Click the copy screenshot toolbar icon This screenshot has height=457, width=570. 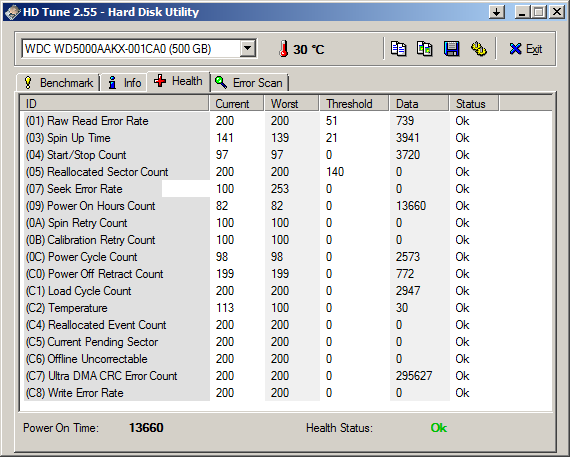[425, 49]
